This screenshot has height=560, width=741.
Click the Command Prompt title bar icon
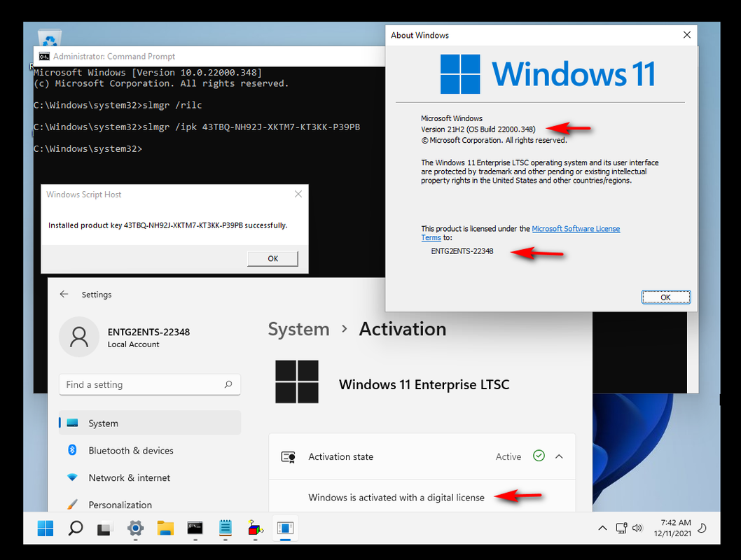click(44, 56)
